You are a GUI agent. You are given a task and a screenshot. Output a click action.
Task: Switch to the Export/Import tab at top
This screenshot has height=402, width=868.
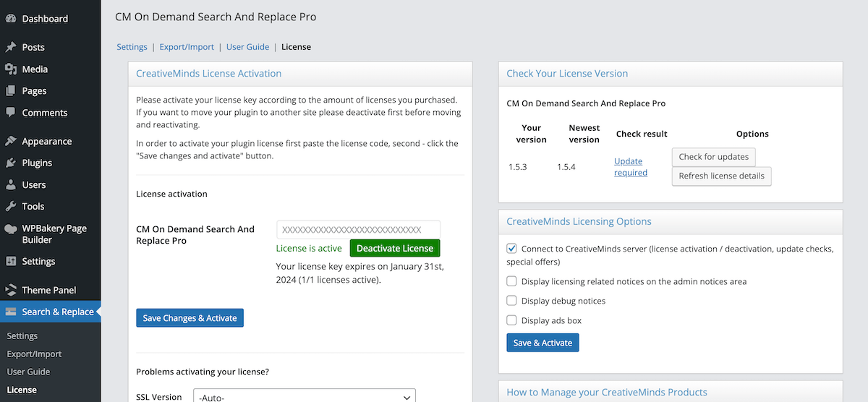[x=187, y=47]
